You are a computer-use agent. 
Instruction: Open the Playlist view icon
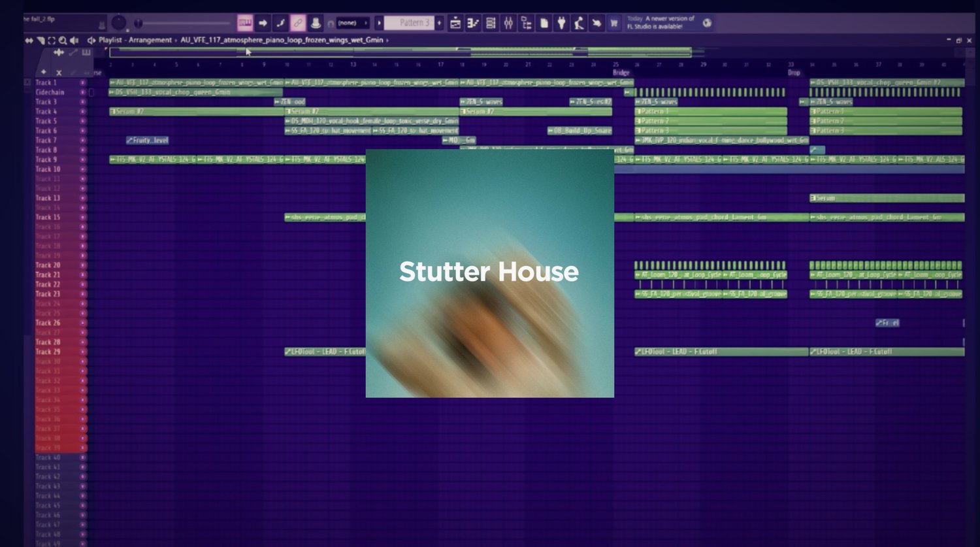tap(455, 23)
